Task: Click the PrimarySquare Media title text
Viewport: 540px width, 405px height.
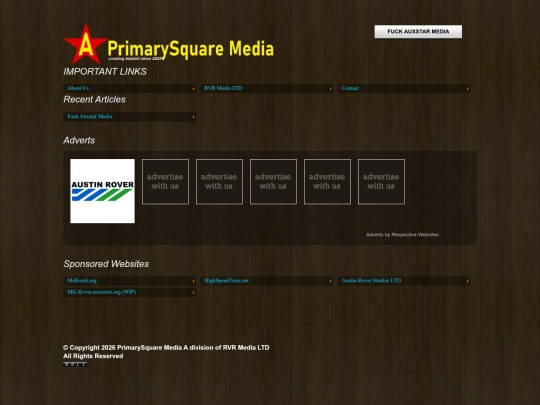Action: (190, 49)
